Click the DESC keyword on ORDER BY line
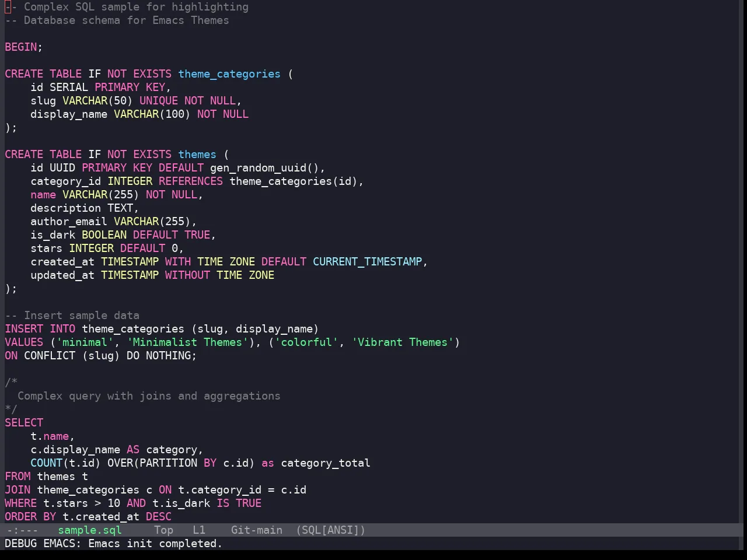 pos(159,517)
